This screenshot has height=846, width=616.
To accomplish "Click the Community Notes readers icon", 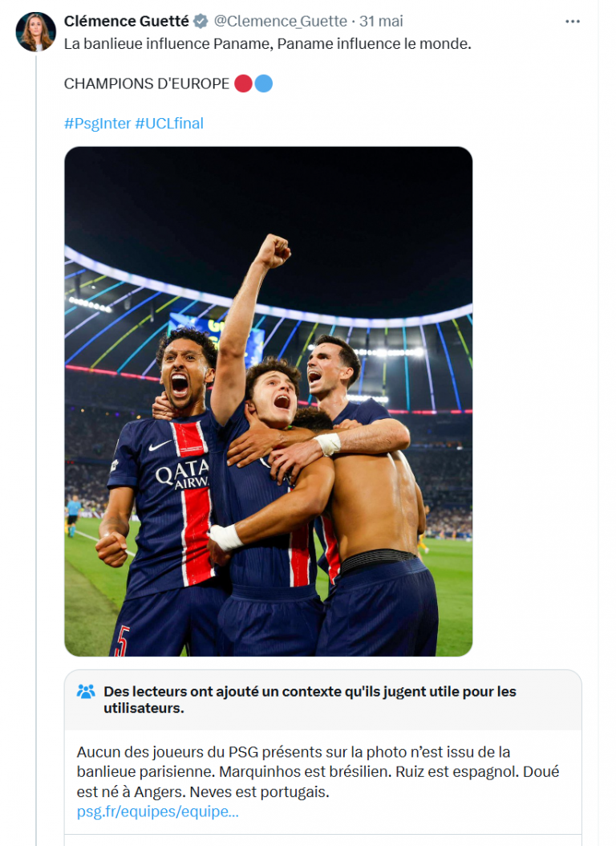I will [x=83, y=691].
